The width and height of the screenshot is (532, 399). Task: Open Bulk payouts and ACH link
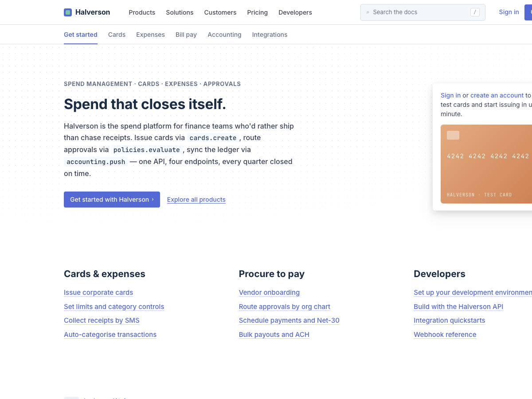coord(274,335)
